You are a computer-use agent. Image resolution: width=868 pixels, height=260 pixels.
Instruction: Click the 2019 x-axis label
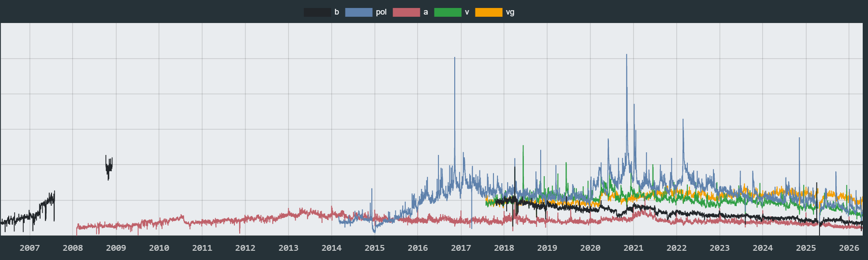[x=547, y=248]
